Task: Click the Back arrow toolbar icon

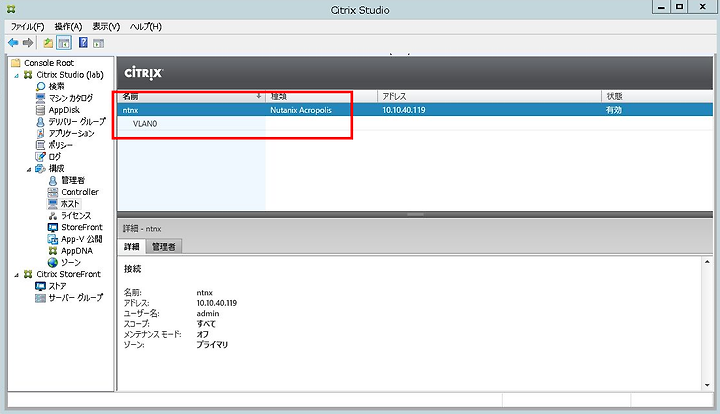Action: pyautogui.click(x=13, y=43)
